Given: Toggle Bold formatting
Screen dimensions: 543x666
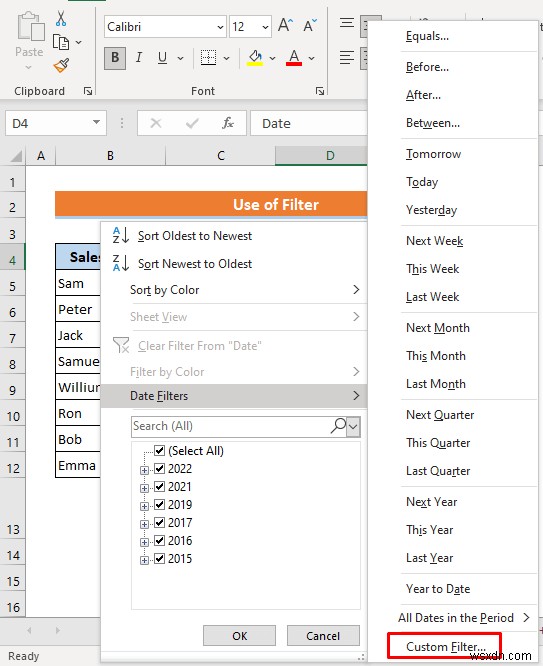Looking at the screenshot, I should 115,58.
